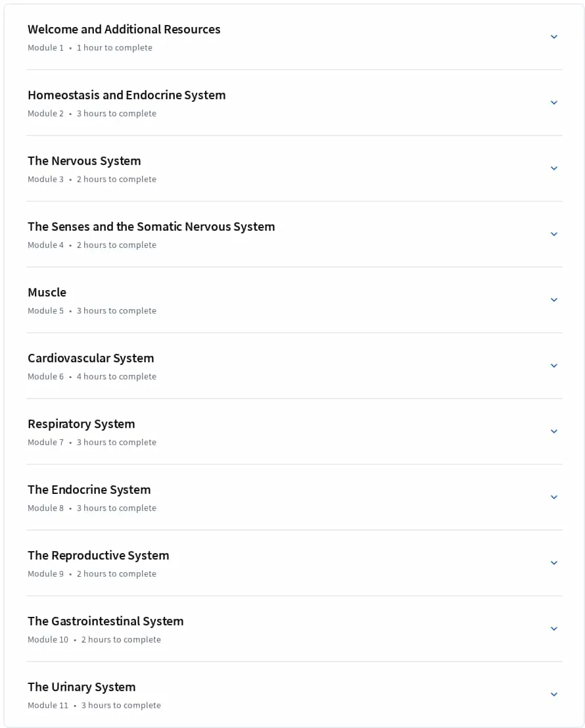Expand Homeostasis and Endocrine System chevron
This screenshot has height=728, width=585.
pos(553,103)
